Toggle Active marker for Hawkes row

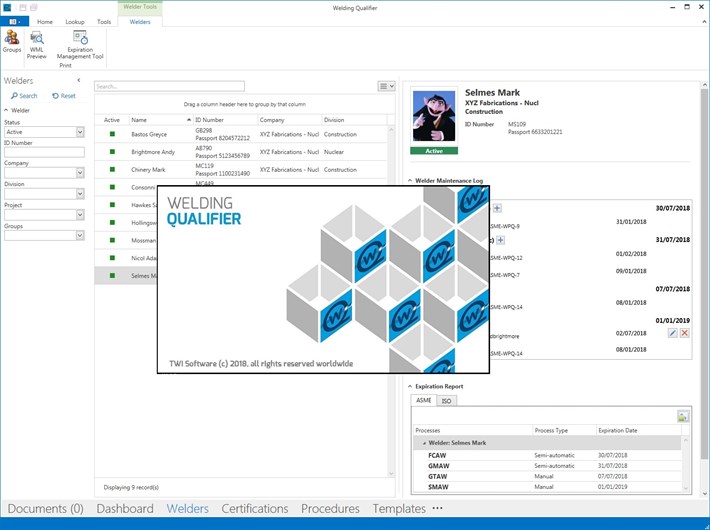pos(112,205)
